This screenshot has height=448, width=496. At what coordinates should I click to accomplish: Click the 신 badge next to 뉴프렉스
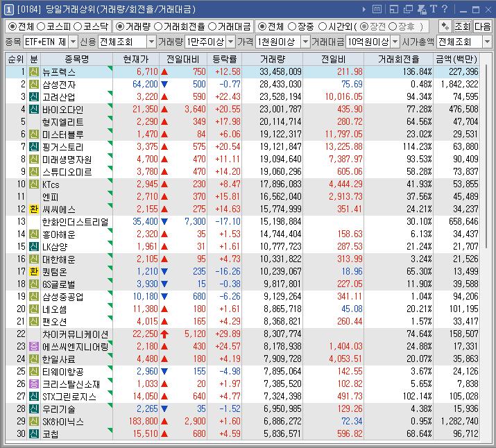click(x=34, y=71)
